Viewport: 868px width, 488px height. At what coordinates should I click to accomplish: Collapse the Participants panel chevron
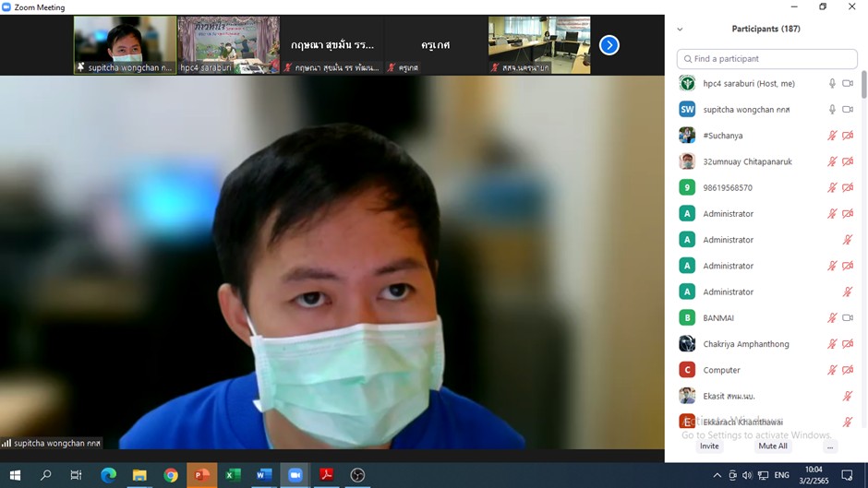coord(680,30)
